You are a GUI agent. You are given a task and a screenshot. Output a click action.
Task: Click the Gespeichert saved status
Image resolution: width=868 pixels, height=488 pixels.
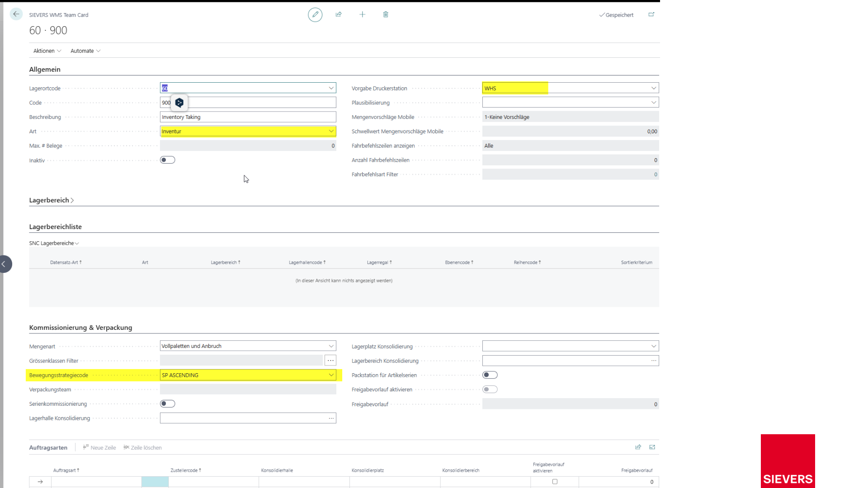click(616, 15)
